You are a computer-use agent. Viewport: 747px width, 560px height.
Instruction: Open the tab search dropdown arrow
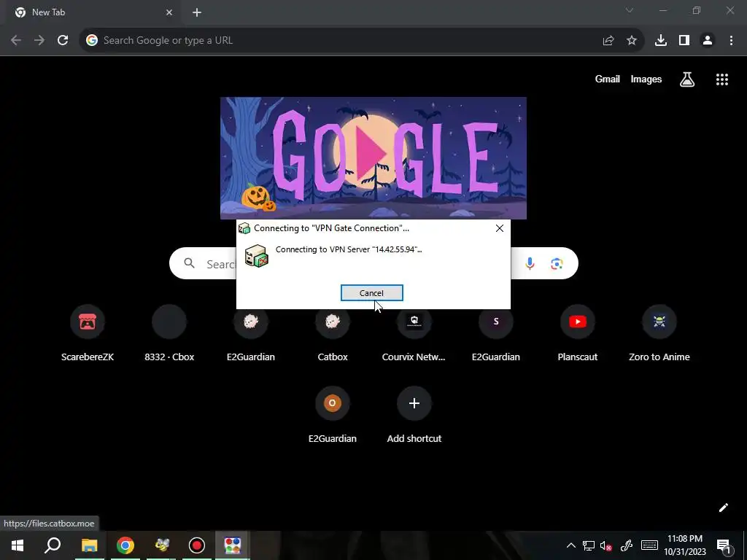[630, 10]
